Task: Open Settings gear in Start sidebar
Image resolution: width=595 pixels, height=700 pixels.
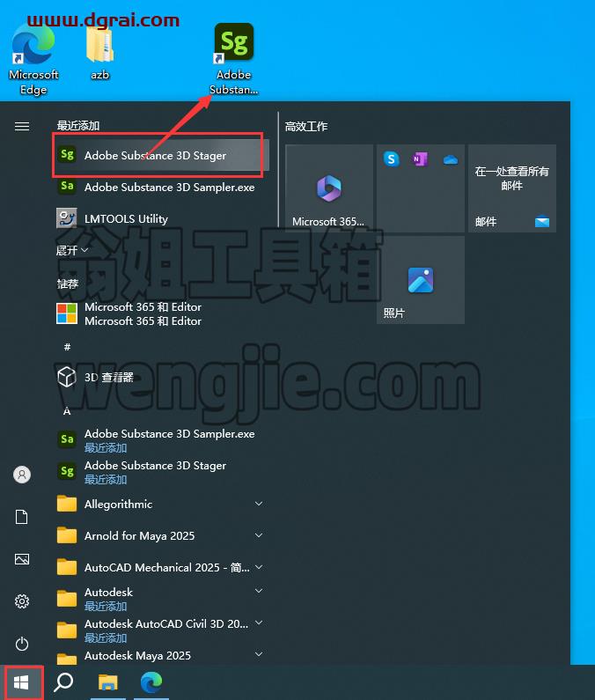Action: click(22, 601)
